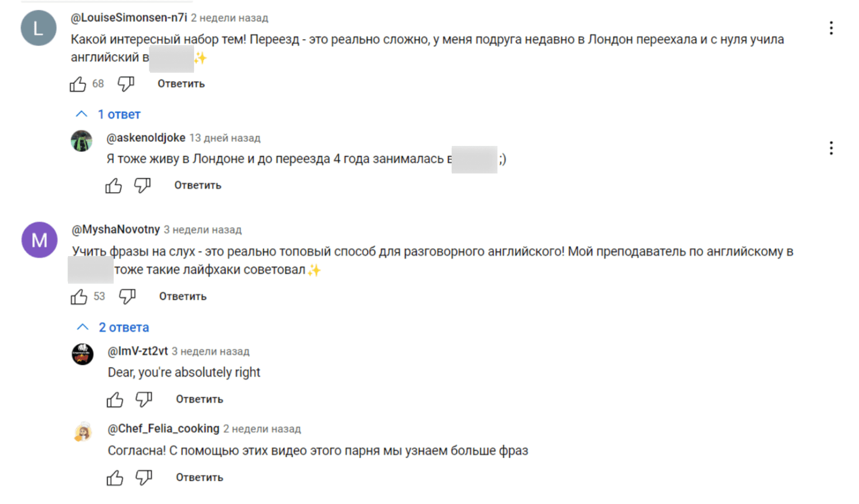Click the purple M avatar of MyshaNovotny

pyautogui.click(x=39, y=240)
